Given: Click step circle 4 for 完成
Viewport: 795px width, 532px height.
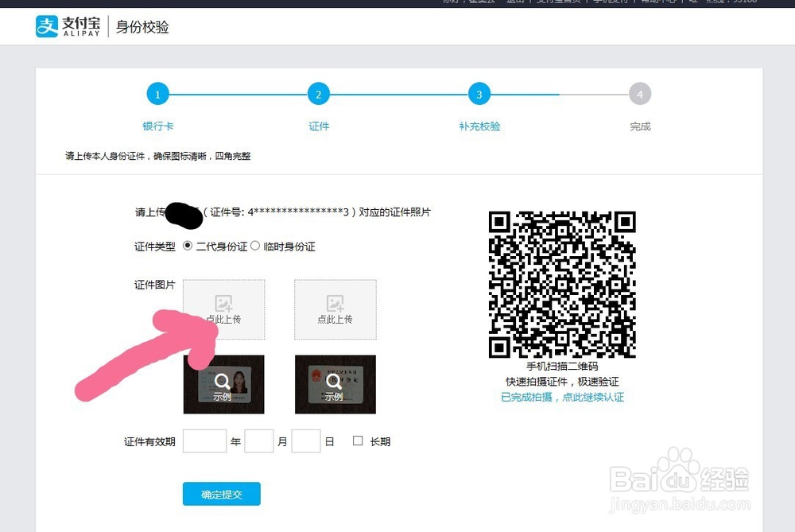Looking at the screenshot, I should (640, 94).
